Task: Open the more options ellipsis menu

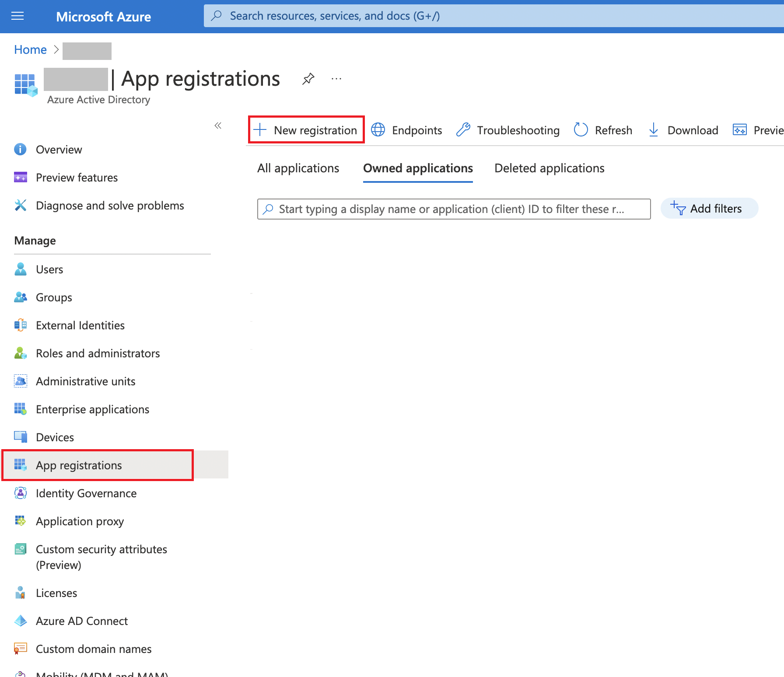Action: coord(336,79)
